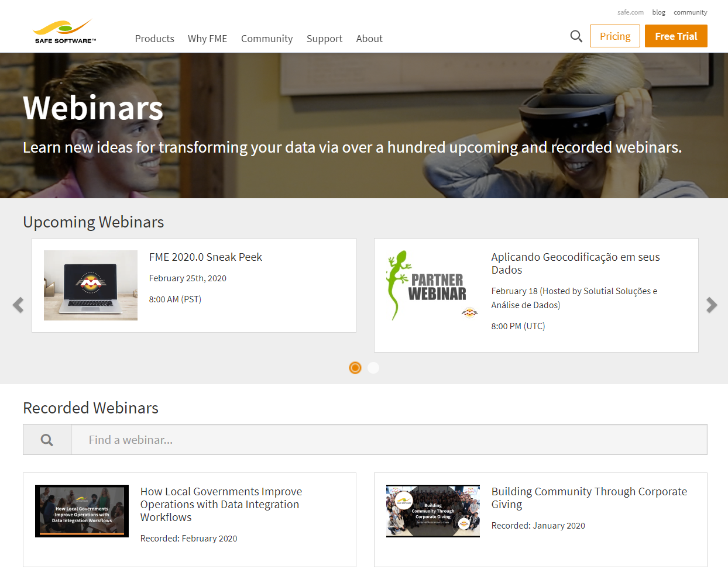The width and height of the screenshot is (728, 583).
Task: Select the second carousel page dot
Action: pyautogui.click(x=373, y=368)
